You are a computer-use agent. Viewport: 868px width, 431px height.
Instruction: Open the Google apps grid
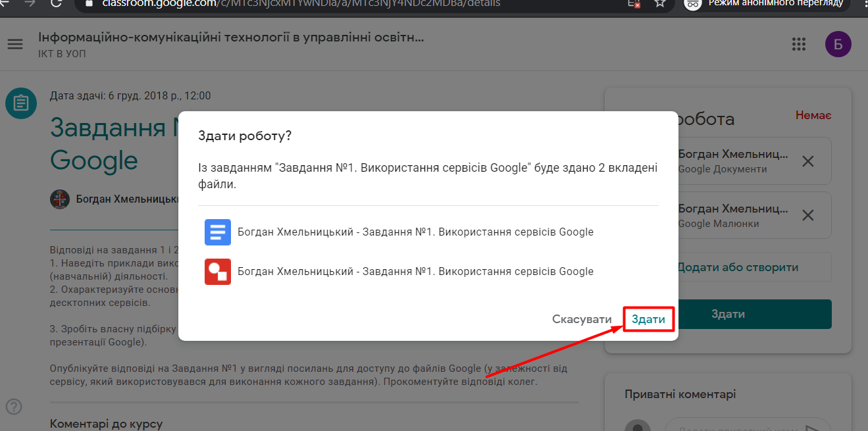point(799,44)
